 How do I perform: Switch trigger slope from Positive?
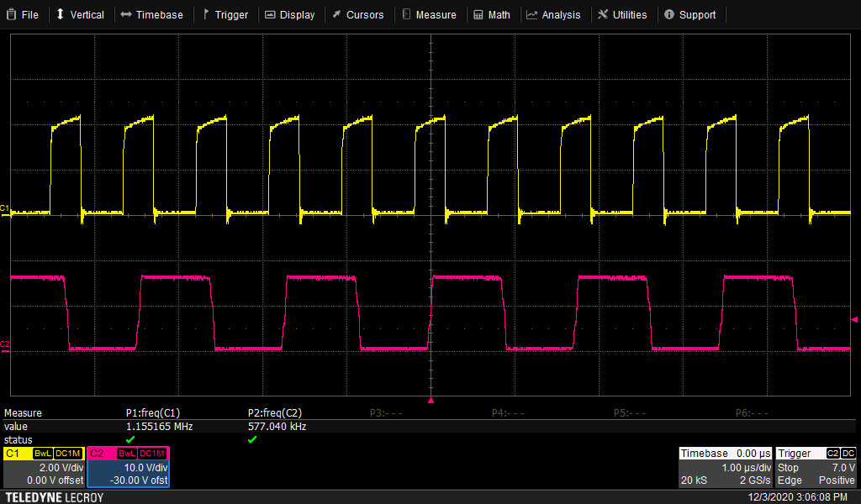coord(836,480)
